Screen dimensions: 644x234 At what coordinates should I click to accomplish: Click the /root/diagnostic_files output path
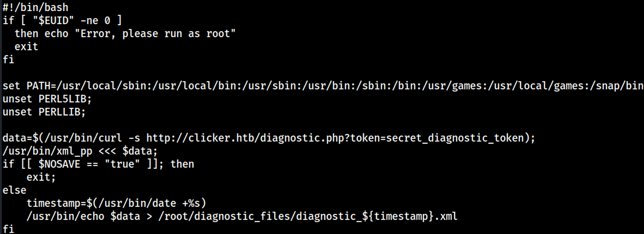[x=225, y=216]
